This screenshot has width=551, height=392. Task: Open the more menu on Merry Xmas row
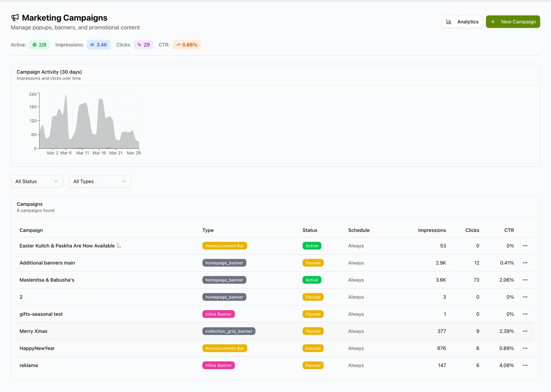[x=525, y=331]
